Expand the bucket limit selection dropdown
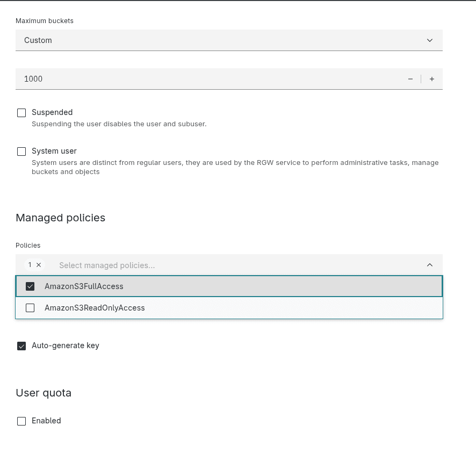476x454 pixels. tap(228, 40)
